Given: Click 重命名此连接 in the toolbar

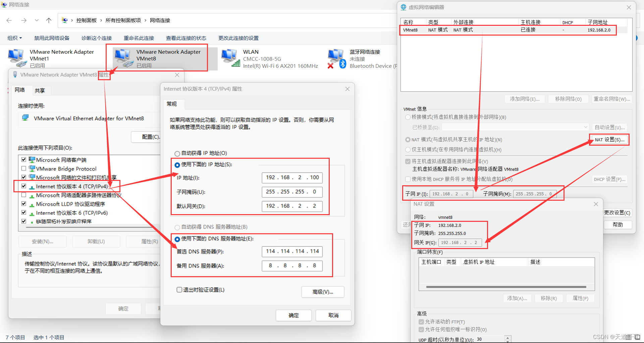Looking at the screenshot, I should point(139,38).
